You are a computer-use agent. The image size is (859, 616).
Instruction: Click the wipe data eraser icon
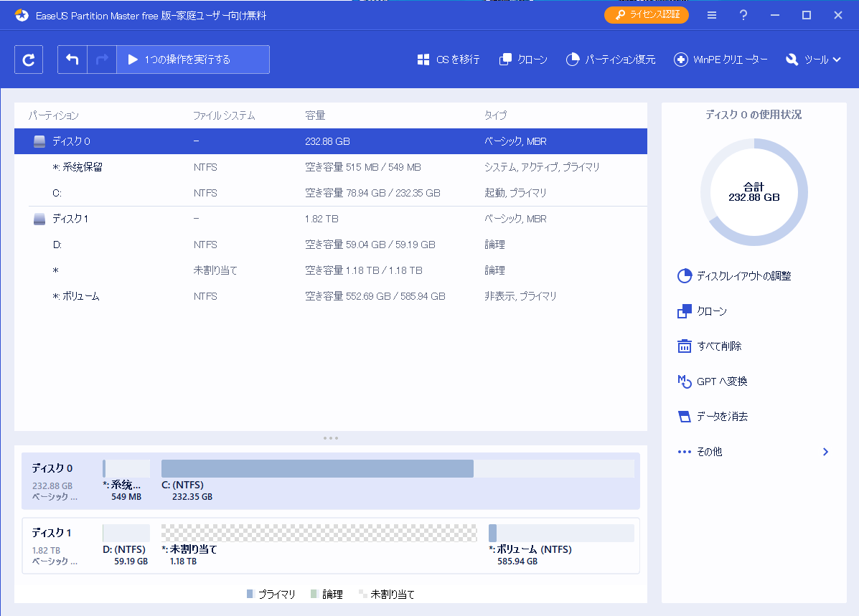pyautogui.click(x=684, y=417)
